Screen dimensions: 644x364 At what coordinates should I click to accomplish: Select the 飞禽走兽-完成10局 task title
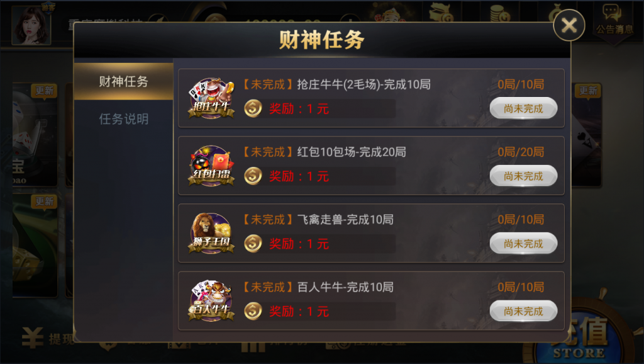coord(345,220)
